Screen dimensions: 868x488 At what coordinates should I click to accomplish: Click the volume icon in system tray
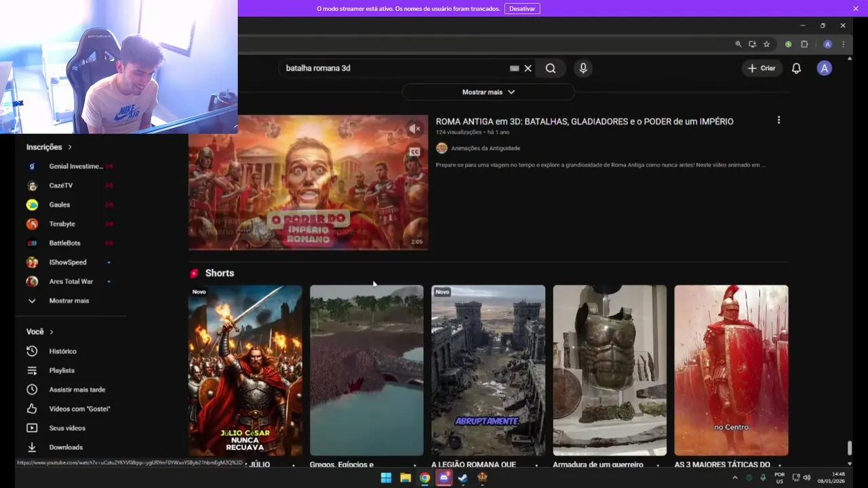[x=807, y=478]
